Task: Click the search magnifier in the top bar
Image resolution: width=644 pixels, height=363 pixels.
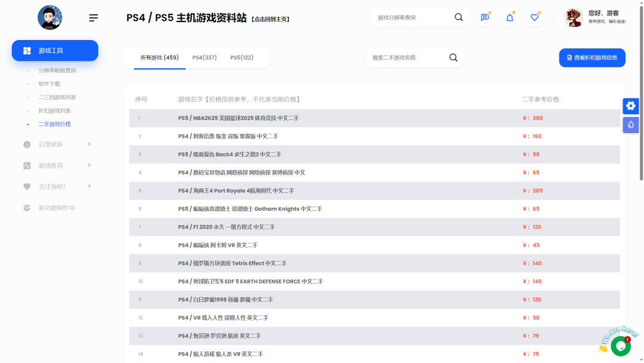Action: (459, 17)
